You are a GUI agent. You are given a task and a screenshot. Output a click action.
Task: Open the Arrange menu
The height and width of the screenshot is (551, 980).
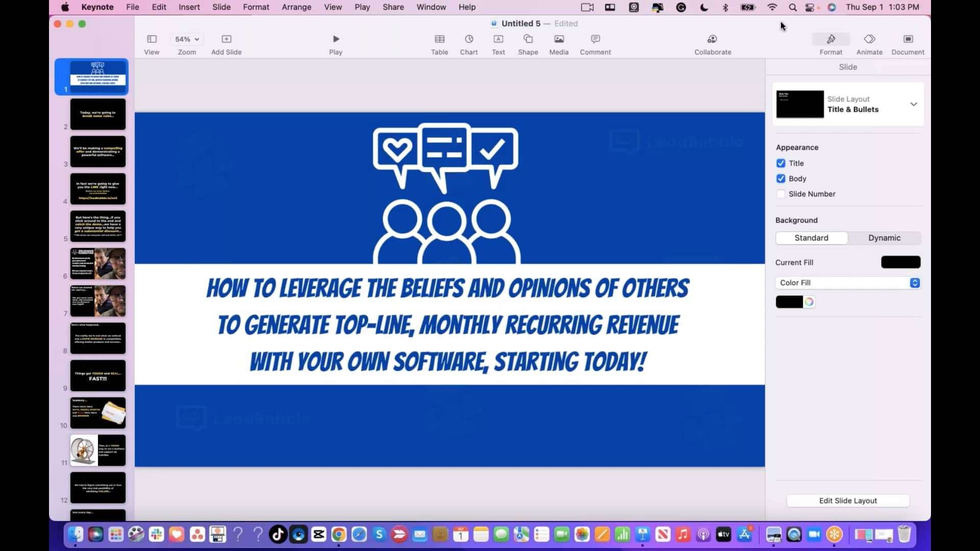pyautogui.click(x=297, y=7)
